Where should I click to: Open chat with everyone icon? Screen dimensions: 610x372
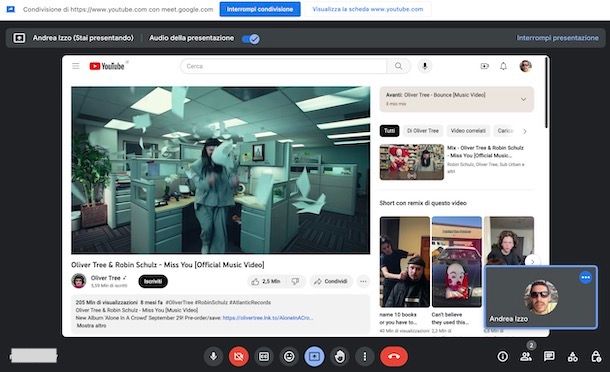pos(549,356)
